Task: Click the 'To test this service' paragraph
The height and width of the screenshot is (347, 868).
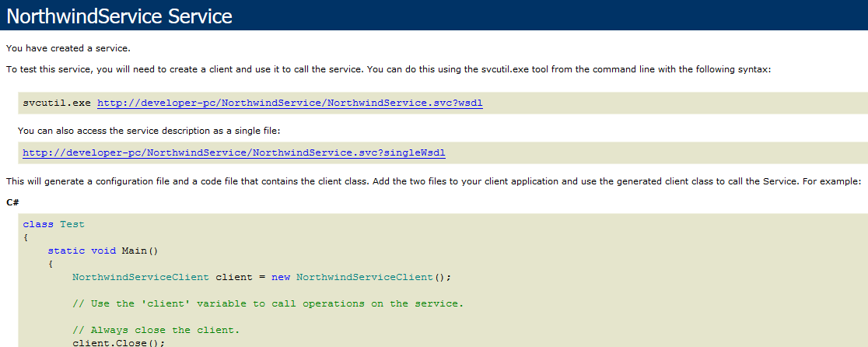Action: [x=388, y=69]
